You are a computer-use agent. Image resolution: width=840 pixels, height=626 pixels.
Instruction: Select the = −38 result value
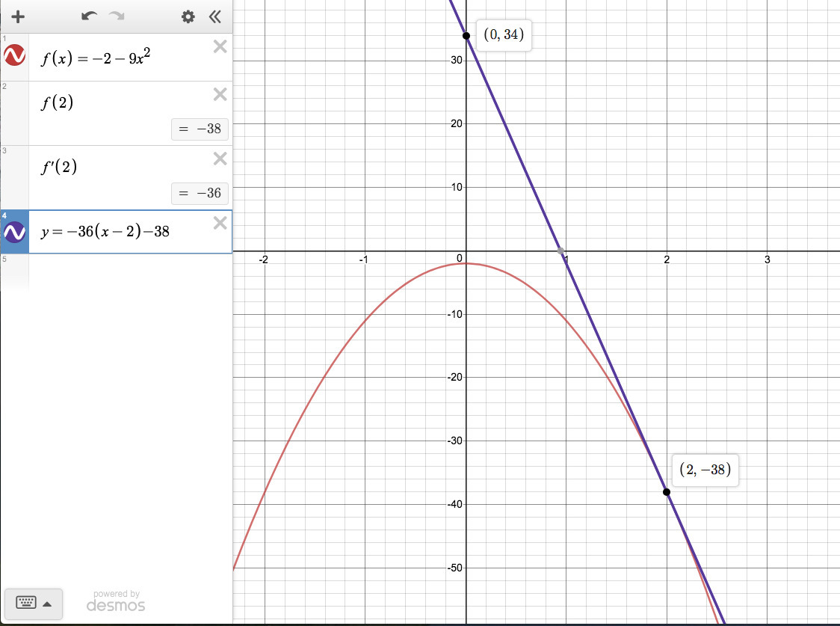200,129
